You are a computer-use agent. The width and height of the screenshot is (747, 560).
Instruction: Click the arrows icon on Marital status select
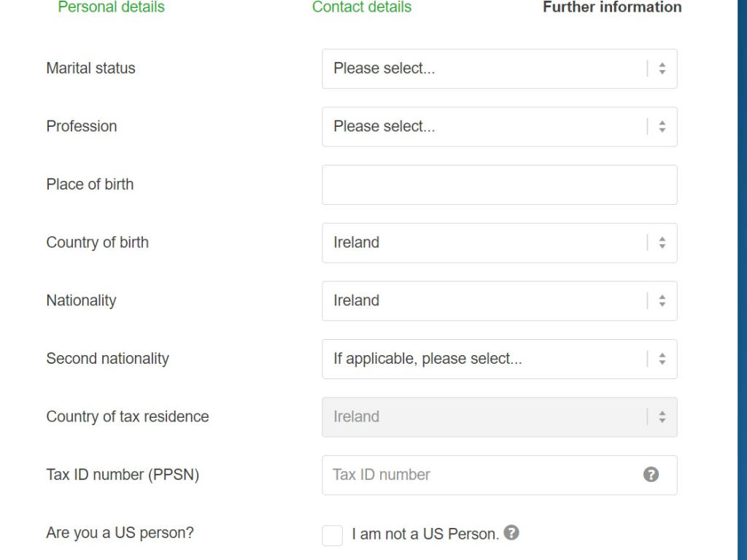pos(662,69)
